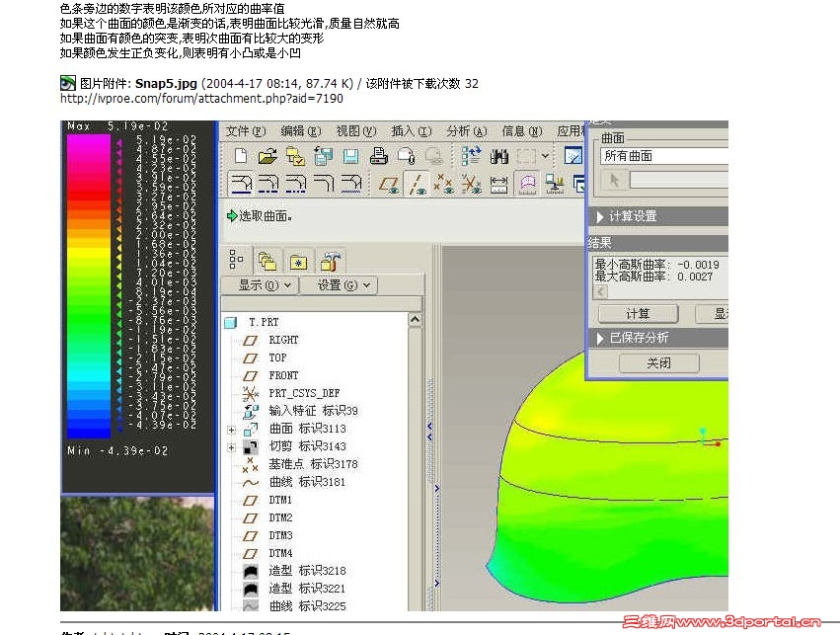Open the 信息(N) menu
The height and width of the screenshot is (635, 840).
tap(521, 131)
